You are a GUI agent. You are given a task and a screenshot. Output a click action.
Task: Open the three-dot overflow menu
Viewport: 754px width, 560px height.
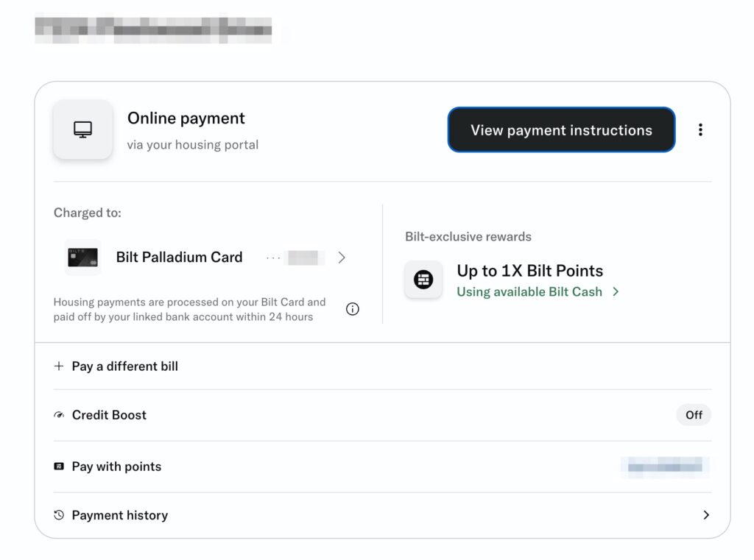700,130
